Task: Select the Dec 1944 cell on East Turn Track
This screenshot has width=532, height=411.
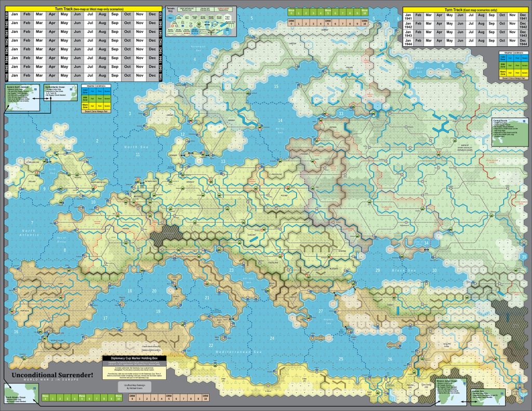Action: pyautogui.click(x=523, y=42)
